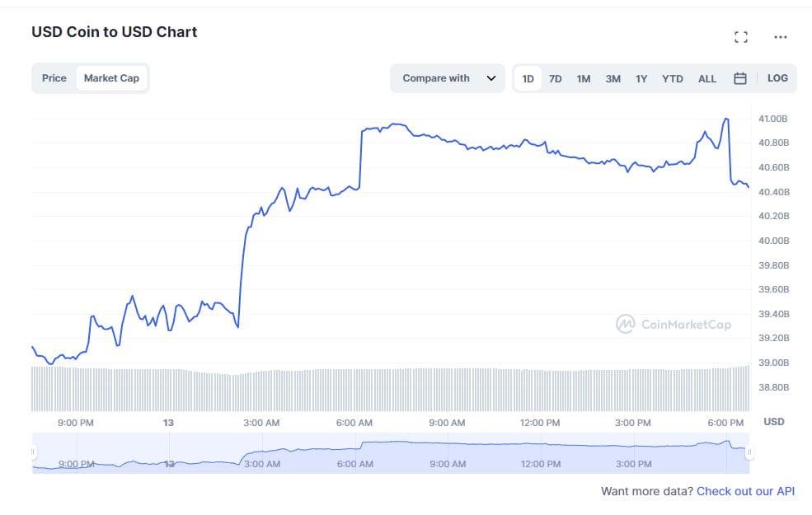Select the 3M time range

click(x=613, y=79)
